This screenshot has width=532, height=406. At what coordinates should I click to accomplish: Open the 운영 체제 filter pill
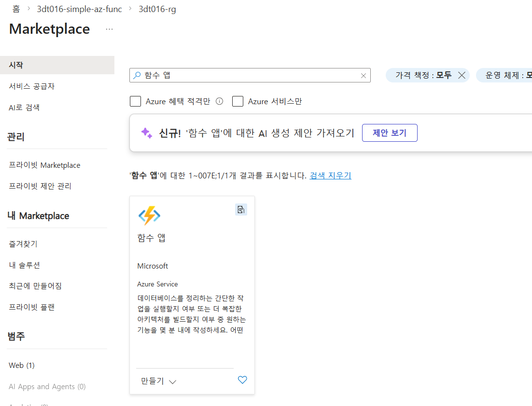coord(504,75)
